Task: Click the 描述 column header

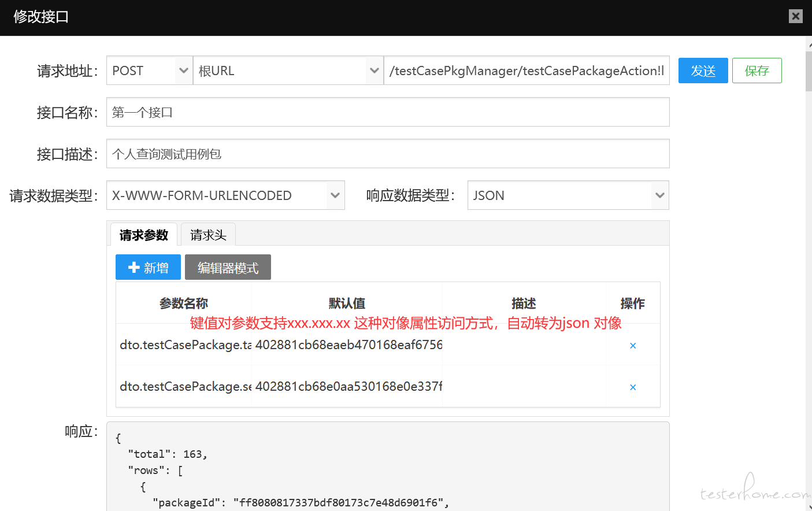Action: pos(524,303)
